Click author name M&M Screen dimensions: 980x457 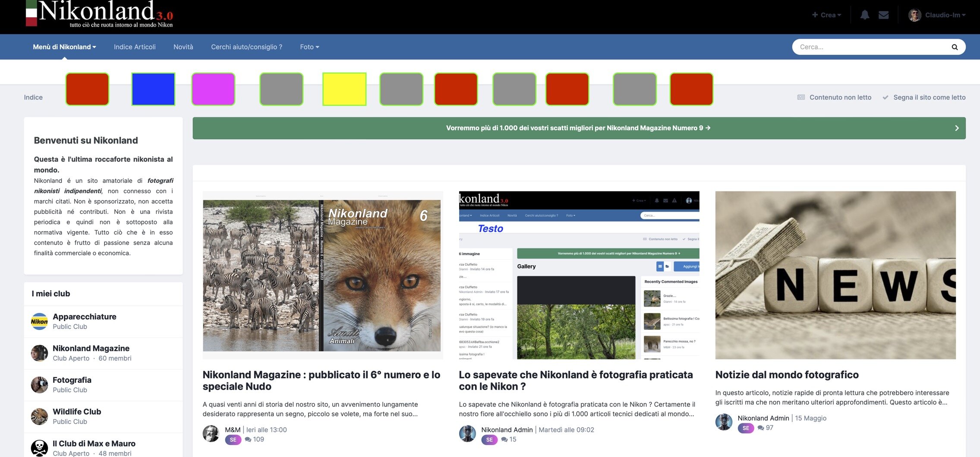click(x=233, y=430)
